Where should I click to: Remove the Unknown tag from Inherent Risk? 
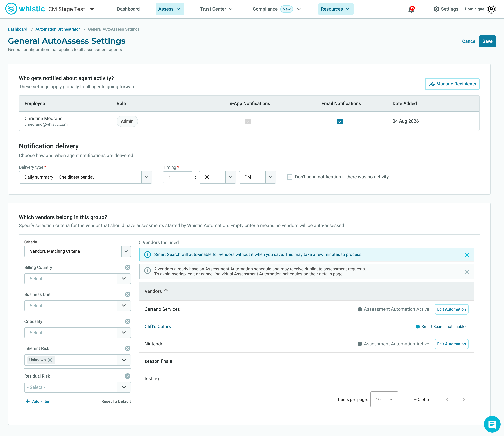(x=50, y=360)
